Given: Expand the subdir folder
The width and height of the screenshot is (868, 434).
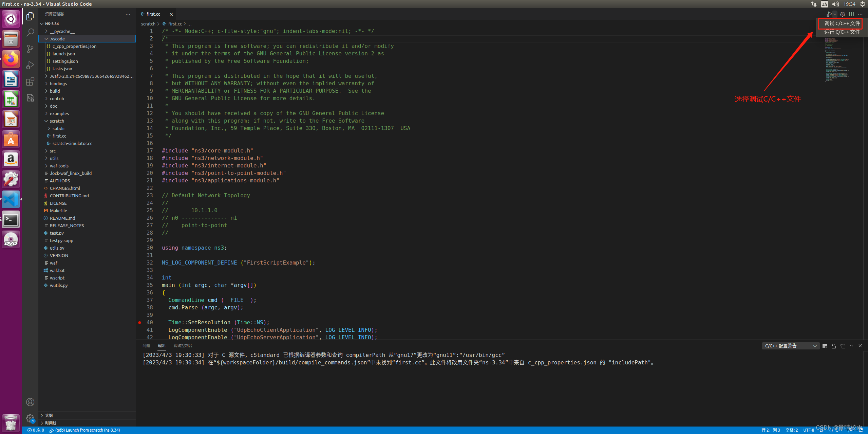Looking at the screenshot, I should tap(87, 128).
